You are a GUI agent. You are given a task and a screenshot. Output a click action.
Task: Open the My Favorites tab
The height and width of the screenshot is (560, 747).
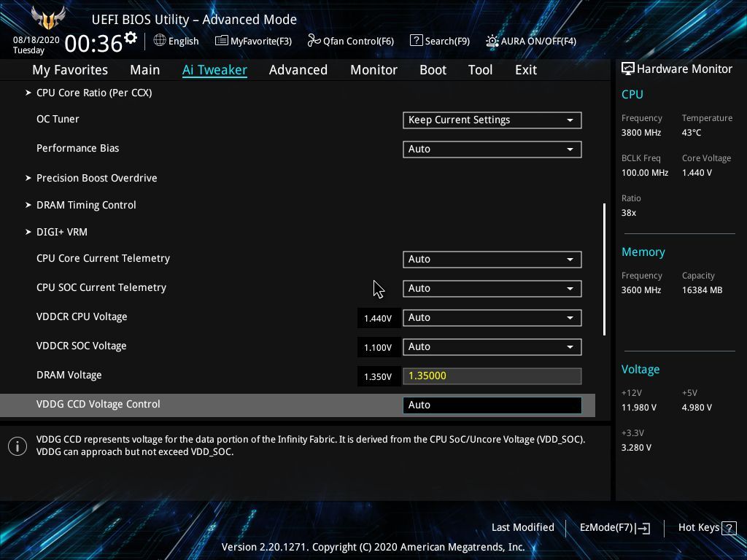tap(70, 70)
